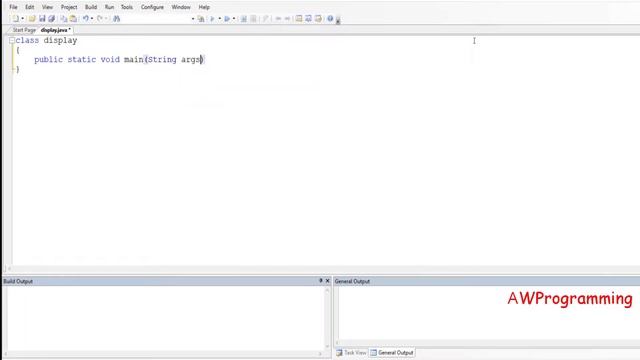Pin the Build Output panel

coord(320,281)
